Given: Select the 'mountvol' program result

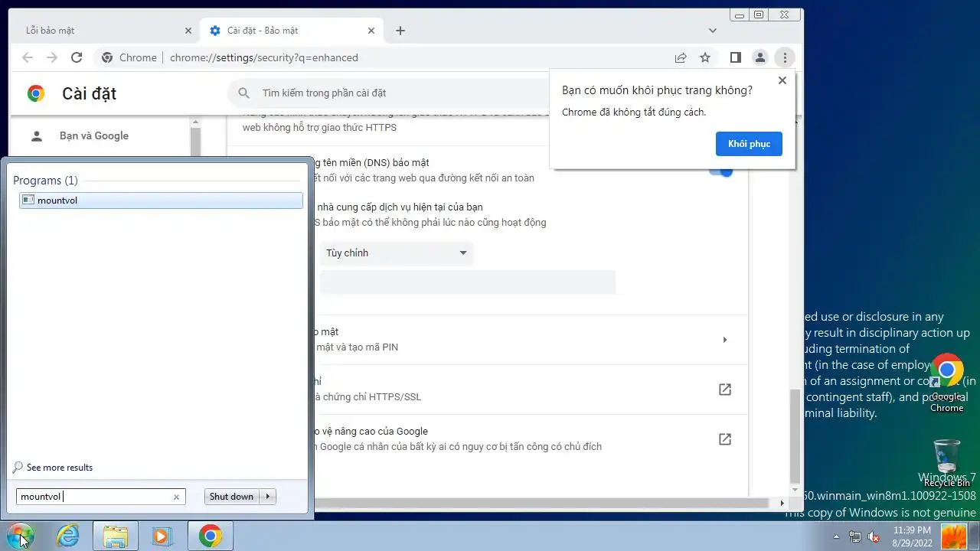Looking at the screenshot, I should (x=161, y=201).
